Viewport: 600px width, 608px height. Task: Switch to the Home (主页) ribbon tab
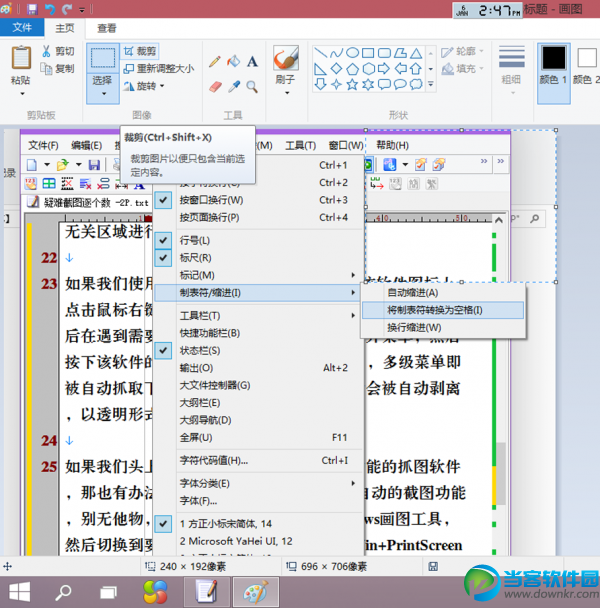point(64,28)
